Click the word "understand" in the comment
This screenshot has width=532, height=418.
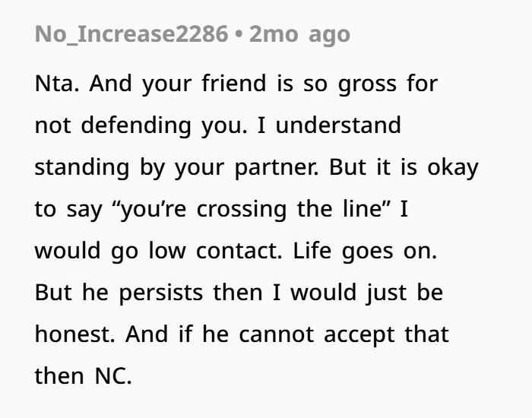pyautogui.click(x=338, y=125)
